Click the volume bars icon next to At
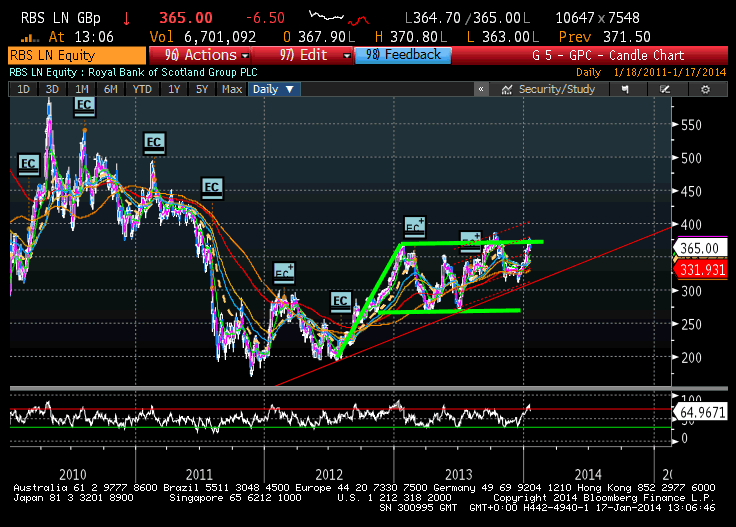Image resolution: width=736 pixels, height=527 pixels. [x=30, y=38]
